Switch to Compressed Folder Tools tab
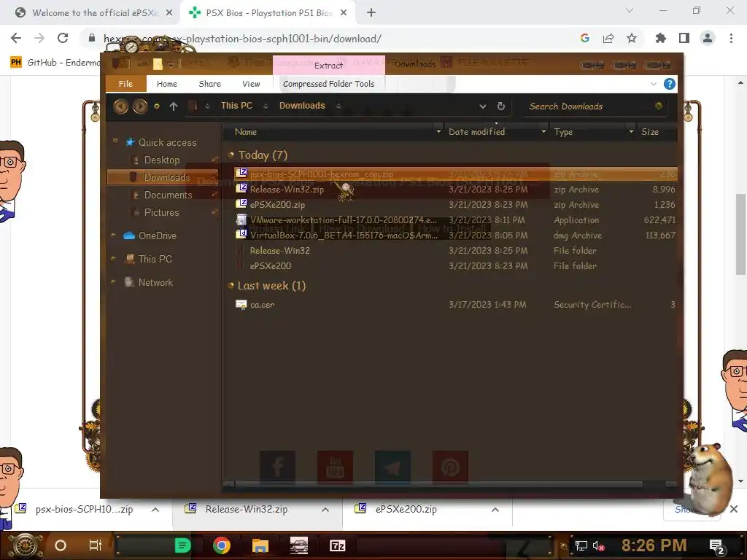The image size is (747, 560). click(x=329, y=84)
